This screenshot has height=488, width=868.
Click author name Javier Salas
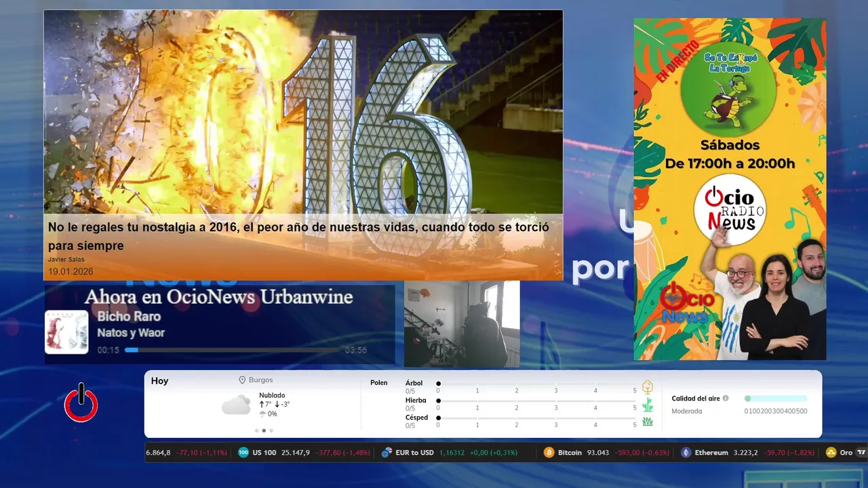tap(66, 260)
